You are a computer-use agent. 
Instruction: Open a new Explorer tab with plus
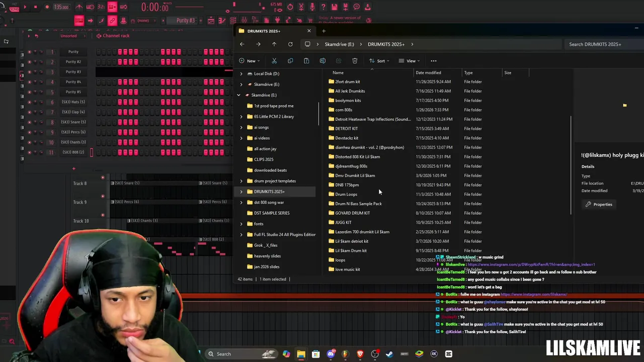coord(324,31)
